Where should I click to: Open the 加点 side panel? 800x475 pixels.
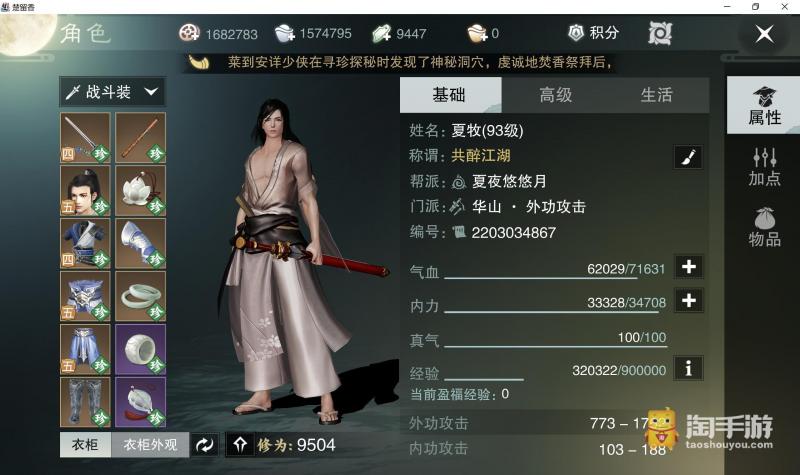(764, 166)
